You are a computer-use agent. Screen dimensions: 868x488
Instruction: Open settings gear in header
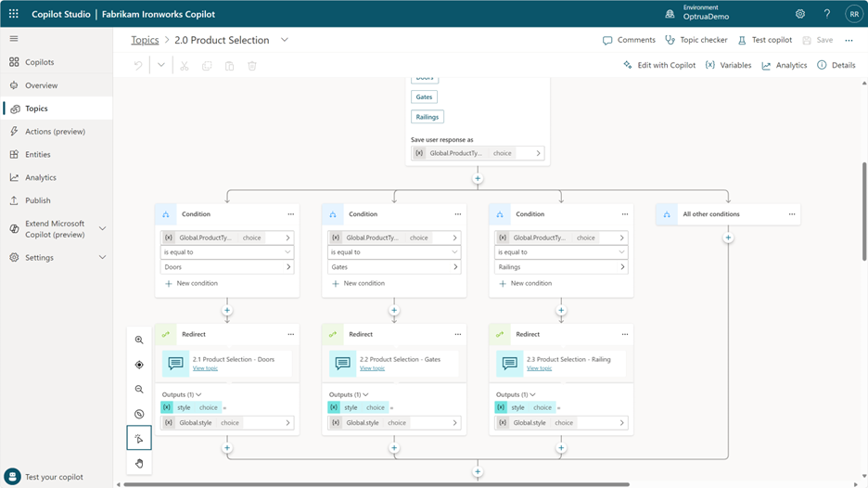point(800,14)
